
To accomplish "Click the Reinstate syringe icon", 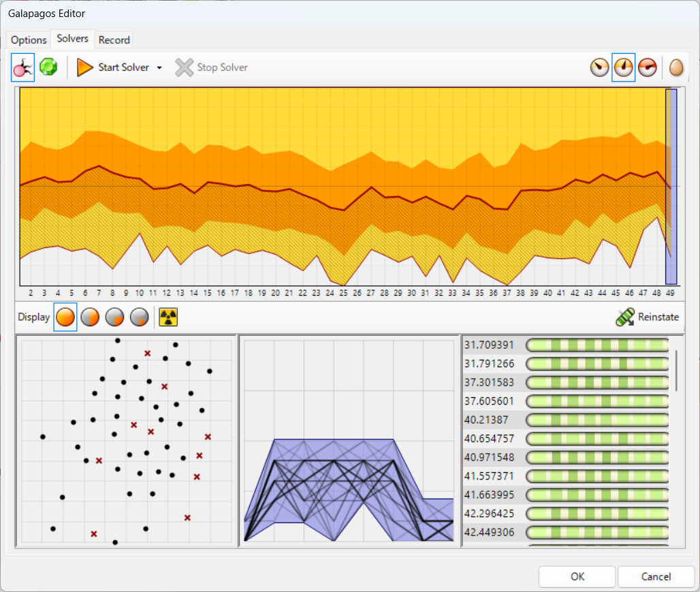I will (624, 317).
